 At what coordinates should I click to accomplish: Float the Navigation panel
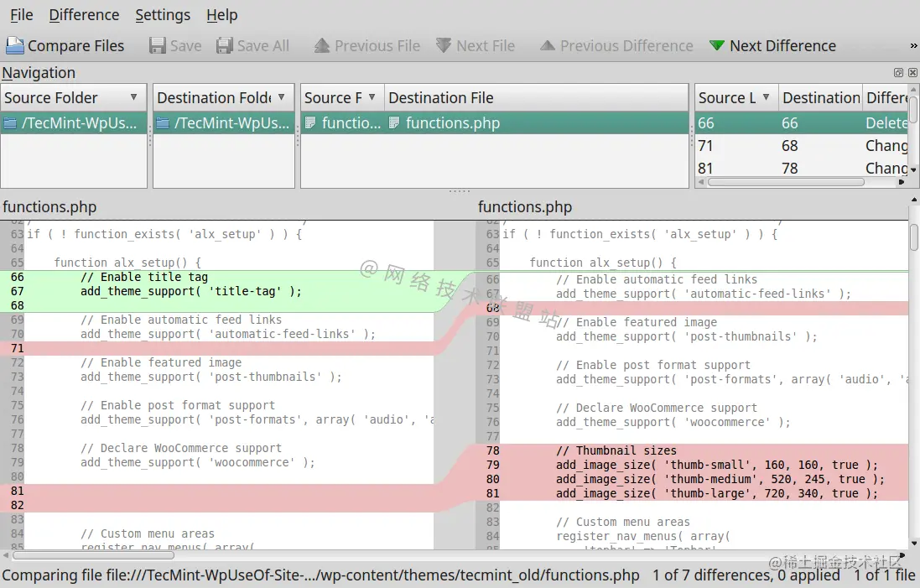point(898,73)
